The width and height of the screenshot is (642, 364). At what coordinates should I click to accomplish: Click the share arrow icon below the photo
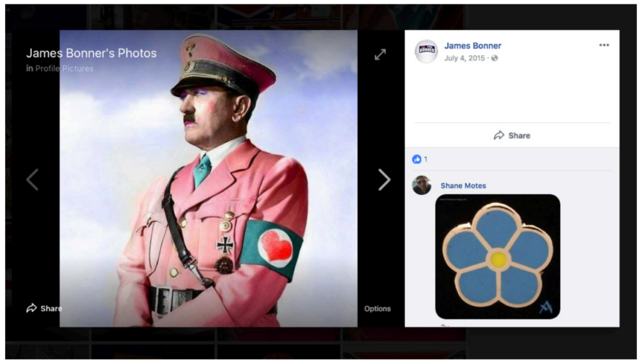31,308
